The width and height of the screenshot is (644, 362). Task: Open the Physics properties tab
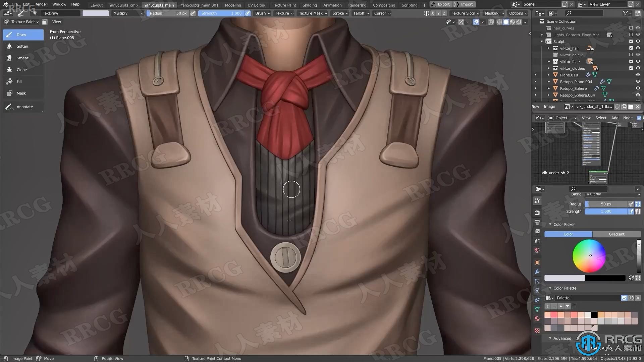pyautogui.click(x=537, y=291)
